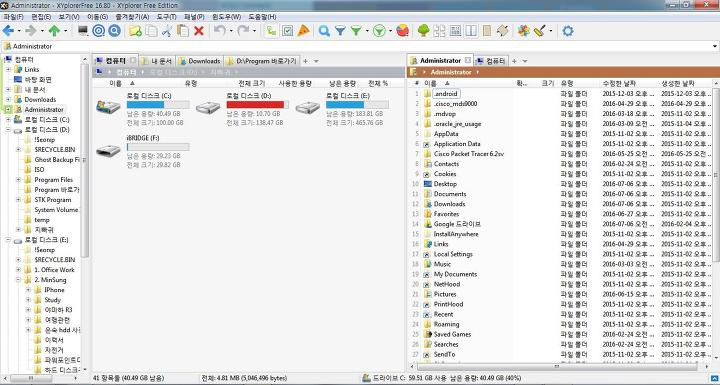This screenshot has height=385, width=720.
Task: Click the blue funnel visual filter icon
Action: click(x=340, y=31)
